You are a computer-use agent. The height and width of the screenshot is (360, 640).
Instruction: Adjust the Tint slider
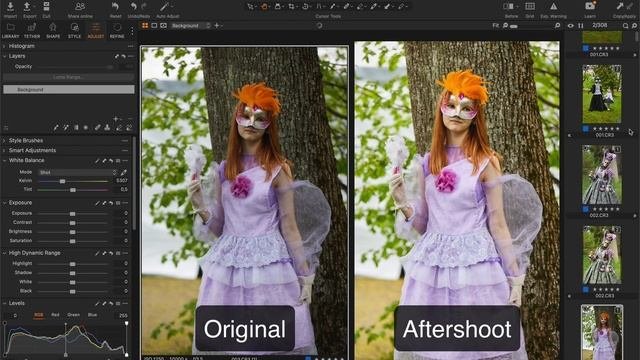click(73, 190)
